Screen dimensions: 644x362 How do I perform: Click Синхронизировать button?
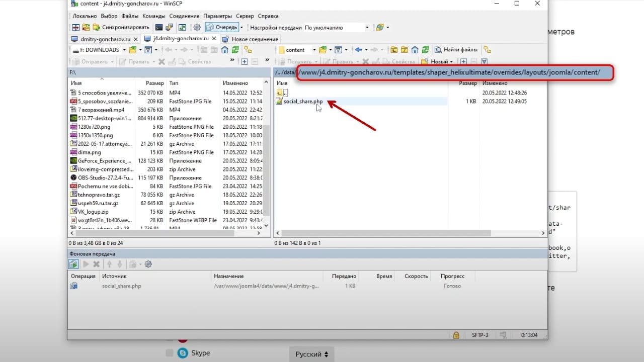(x=121, y=28)
